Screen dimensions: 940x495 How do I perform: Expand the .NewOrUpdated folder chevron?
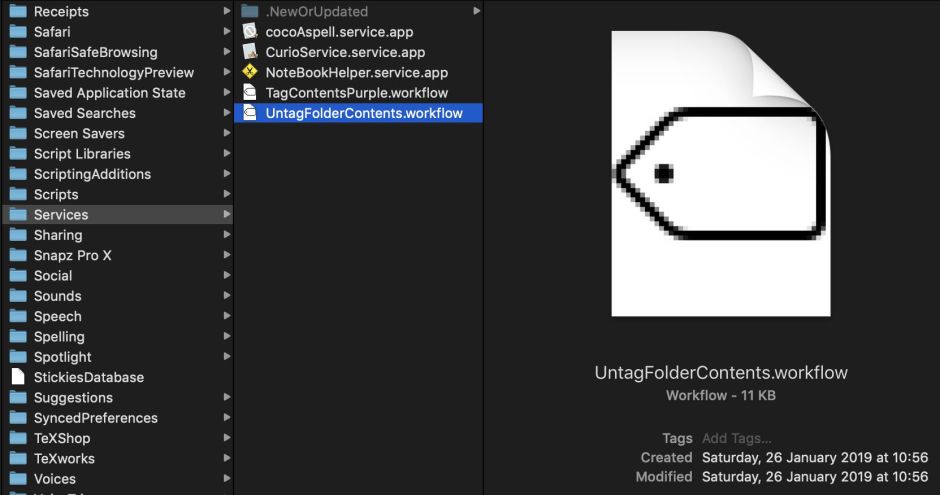tap(476, 11)
